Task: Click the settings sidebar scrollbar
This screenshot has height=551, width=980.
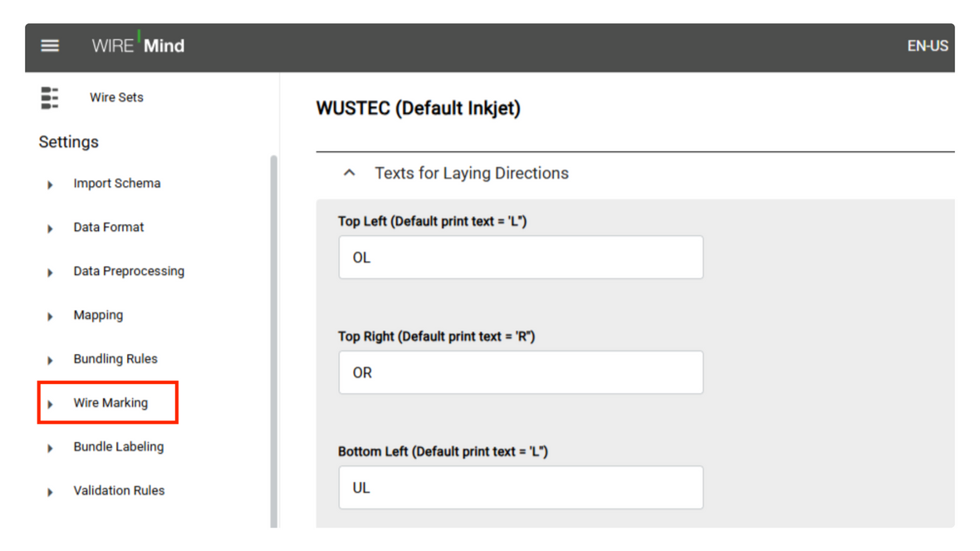Action: [273, 342]
